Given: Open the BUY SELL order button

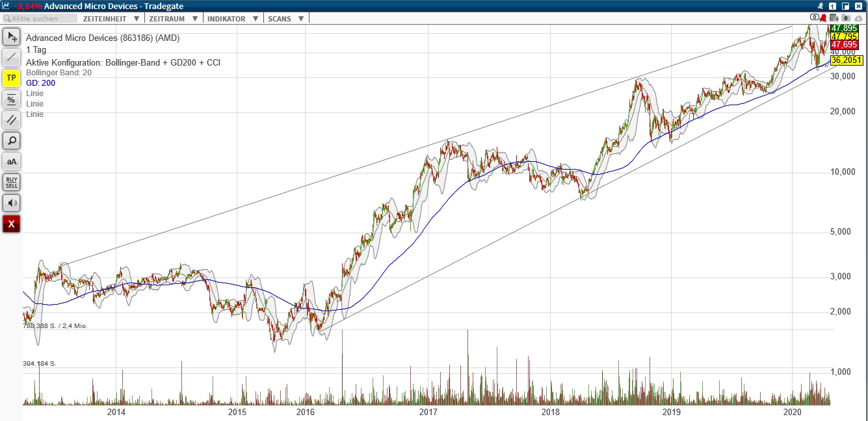Looking at the screenshot, I should click(x=12, y=183).
